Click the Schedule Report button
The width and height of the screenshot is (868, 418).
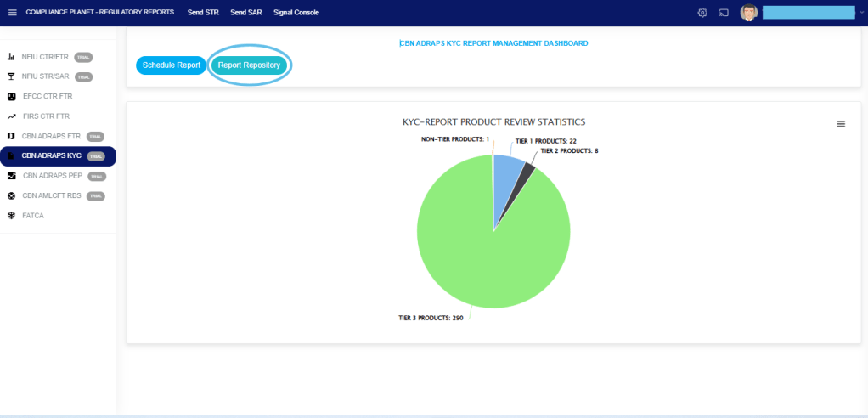pos(171,65)
